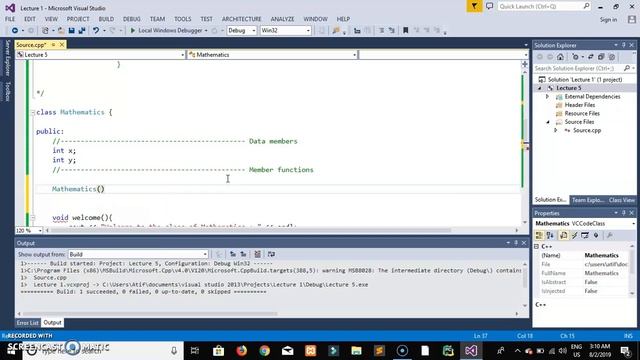The height and width of the screenshot is (360, 640).
Task: Open the BUILD menu
Action: pyautogui.click(x=106, y=19)
